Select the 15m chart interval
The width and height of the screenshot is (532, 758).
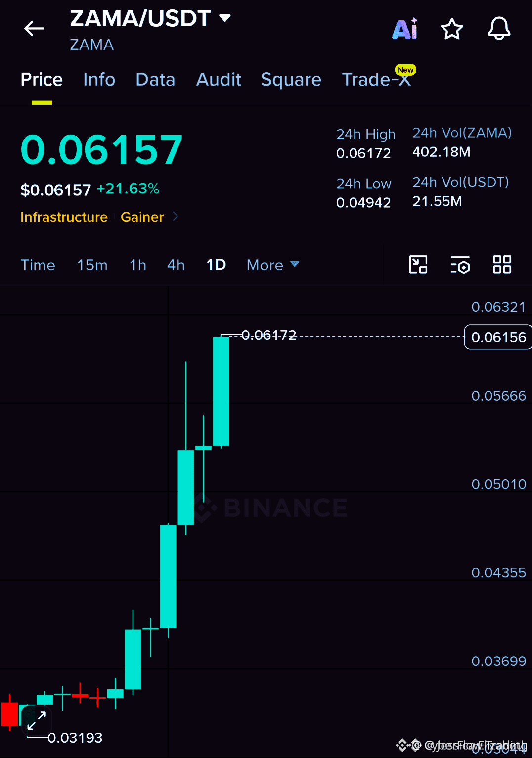pos(92,265)
